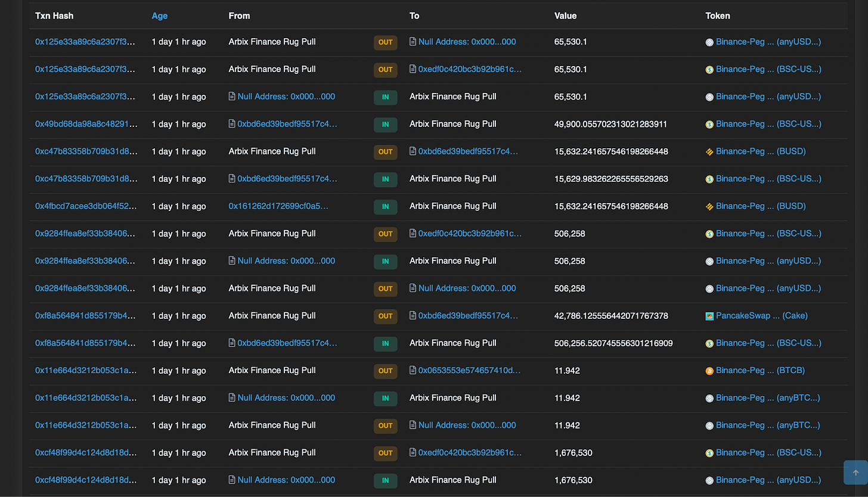This screenshot has height=497, width=868.
Task: Click contract icon beside 0xbd6ed39 in 15,629.98 row
Action: (232, 179)
